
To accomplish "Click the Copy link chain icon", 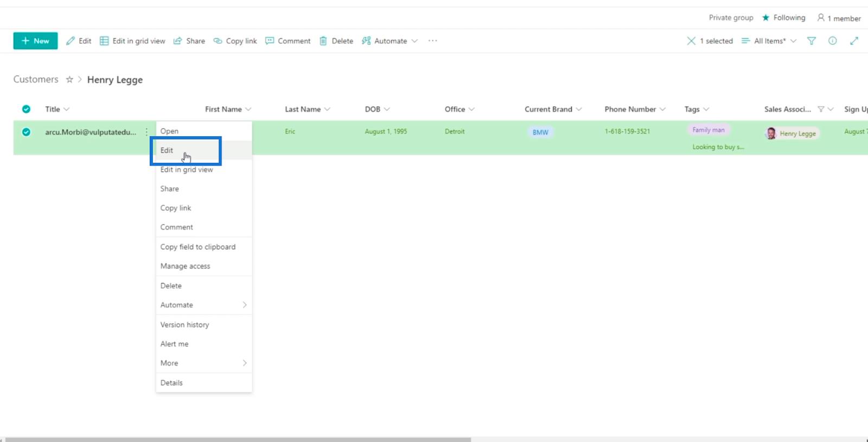I will click(218, 41).
